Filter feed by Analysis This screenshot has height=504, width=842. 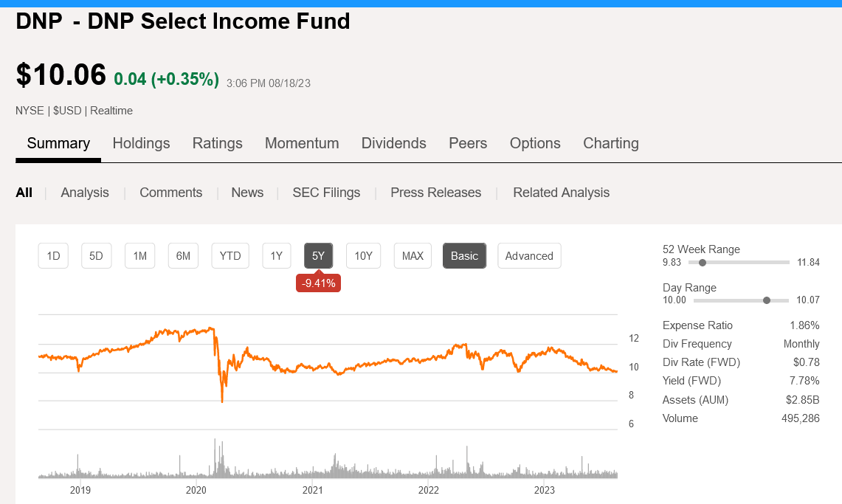tap(85, 193)
